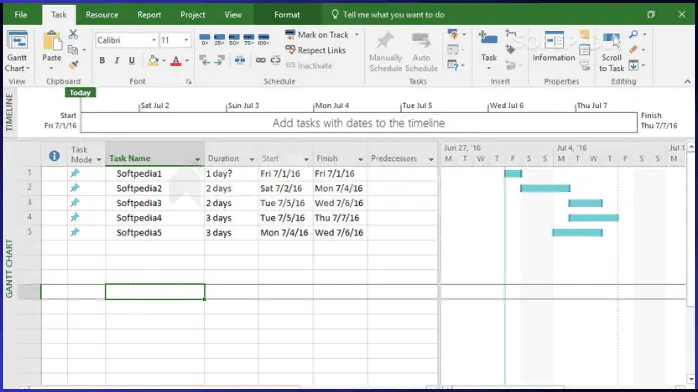
Task: Open the Find magnifier tool
Action: pos(633,34)
